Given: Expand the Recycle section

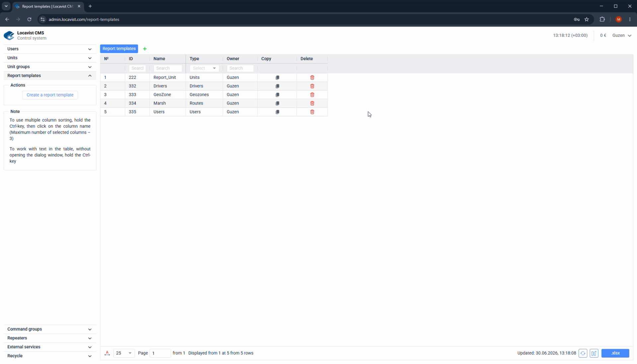Looking at the screenshot, I should tap(50, 356).
